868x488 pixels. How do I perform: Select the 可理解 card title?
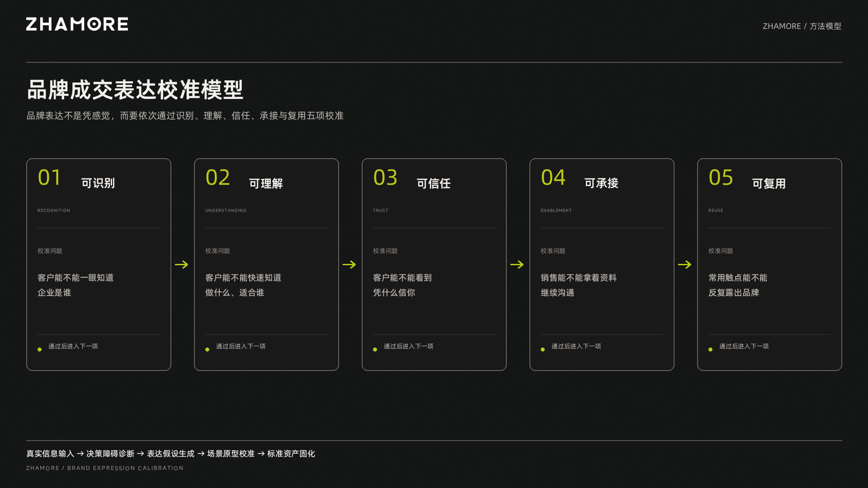[x=266, y=183]
